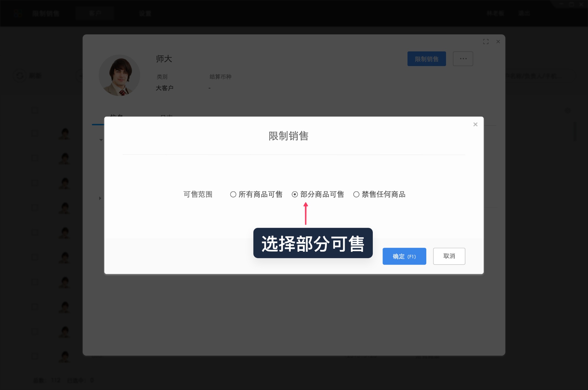Open the 设置 menu in the top bar
The width and height of the screenshot is (588, 390).
(145, 13)
